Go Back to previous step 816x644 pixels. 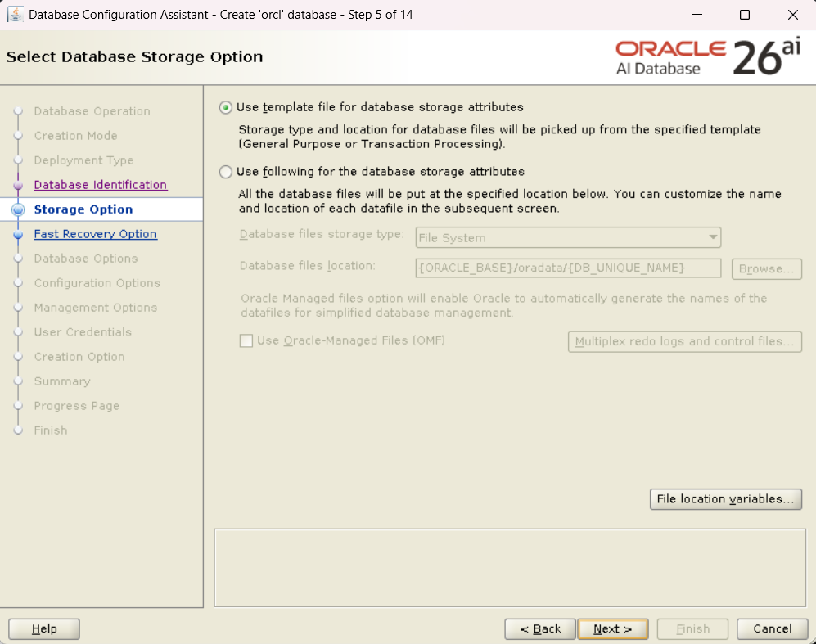[539, 628]
